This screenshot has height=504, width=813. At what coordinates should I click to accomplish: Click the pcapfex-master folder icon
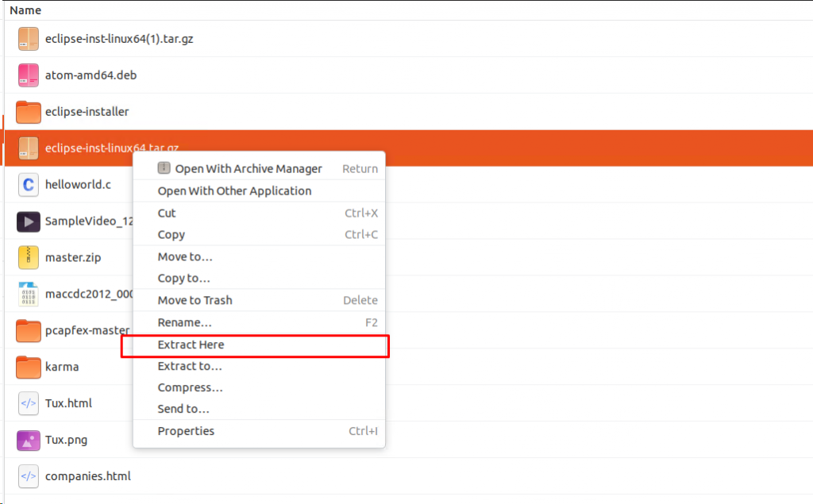pos(28,331)
